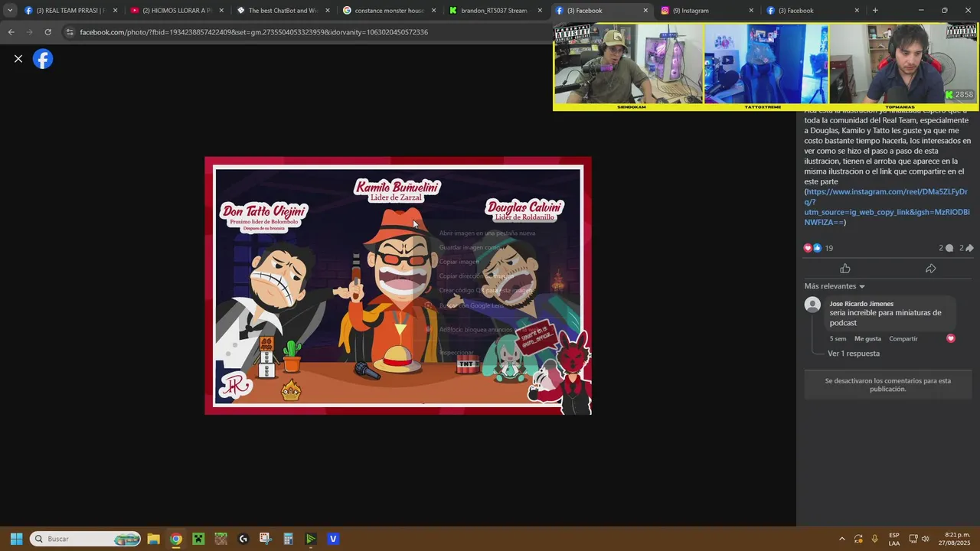Click the 2 shares count
This screenshot has height=551, width=980.
pyautogui.click(x=966, y=248)
